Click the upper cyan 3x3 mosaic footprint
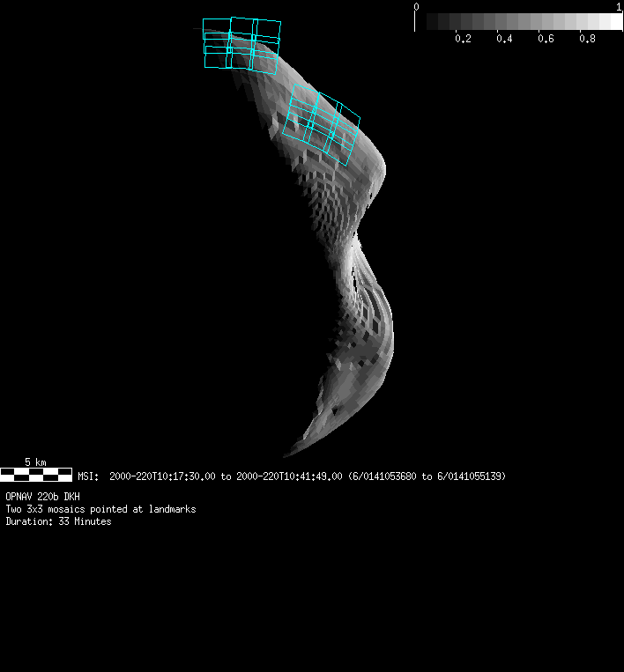The image size is (624, 672). (241, 46)
